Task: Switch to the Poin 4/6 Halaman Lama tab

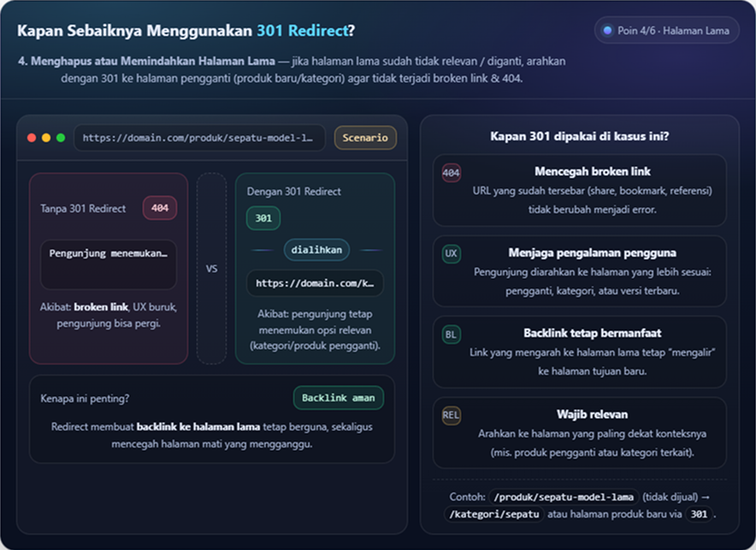Action: 666,30
